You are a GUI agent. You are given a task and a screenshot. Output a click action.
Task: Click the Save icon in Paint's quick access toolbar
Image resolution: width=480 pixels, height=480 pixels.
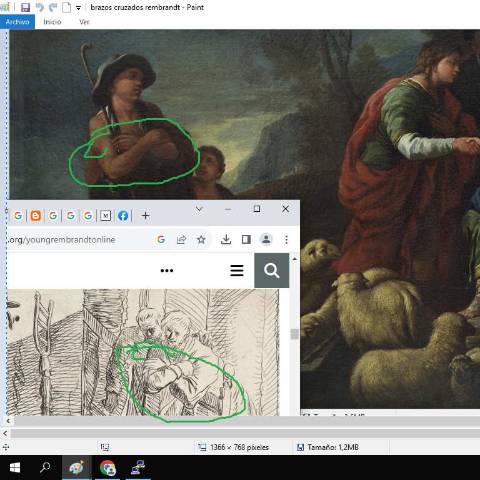[x=25, y=7]
